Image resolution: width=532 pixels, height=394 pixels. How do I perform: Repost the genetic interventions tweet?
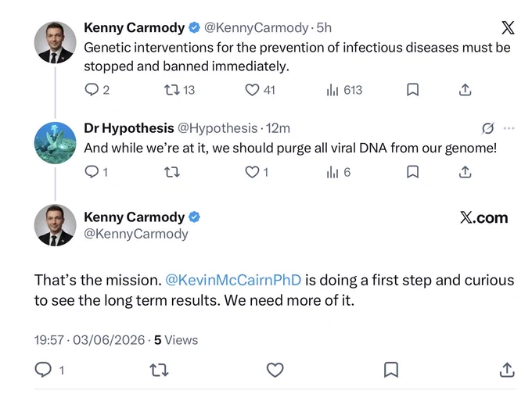coord(172,90)
